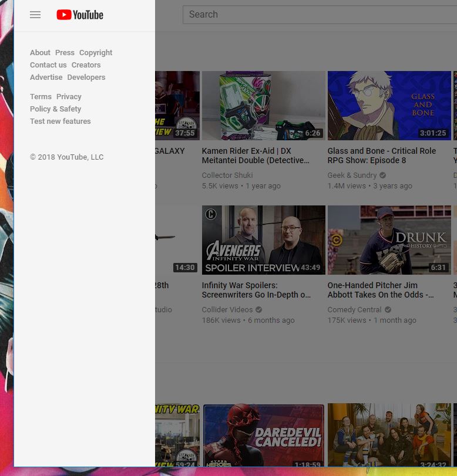Open the Advertise link
This screenshot has height=476, width=457.
pos(46,77)
